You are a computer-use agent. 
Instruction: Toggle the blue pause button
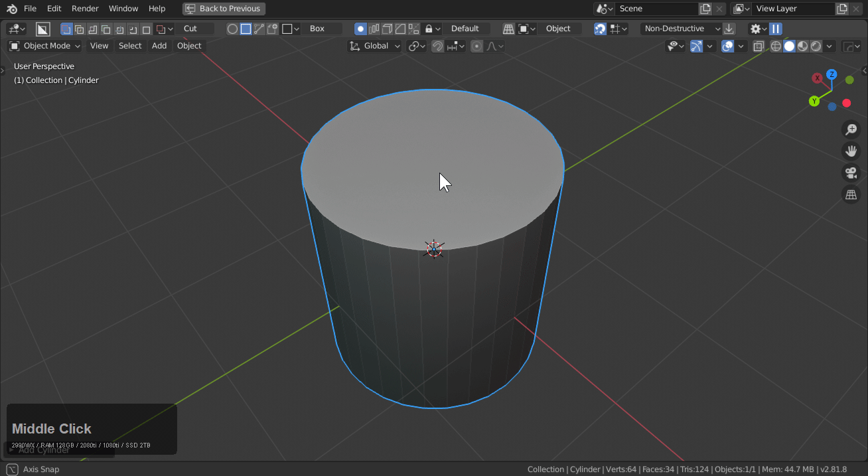pyautogui.click(x=775, y=29)
